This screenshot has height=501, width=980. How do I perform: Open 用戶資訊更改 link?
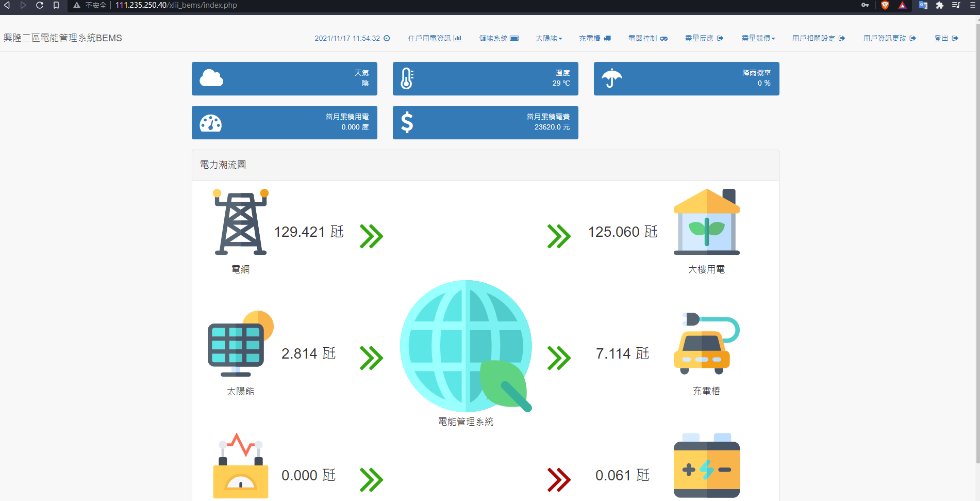890,38
